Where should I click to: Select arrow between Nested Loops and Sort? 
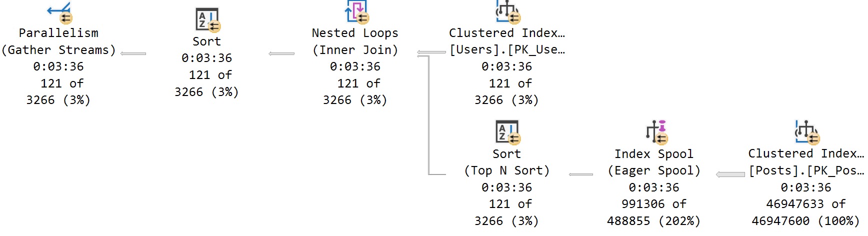pos(281,53)
